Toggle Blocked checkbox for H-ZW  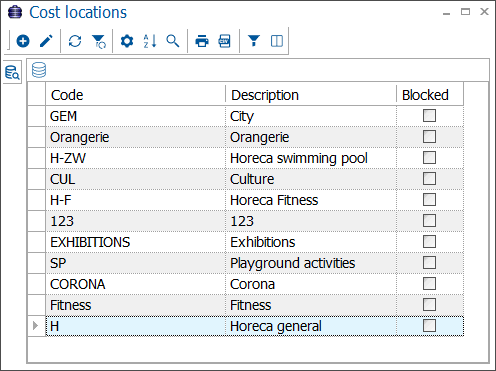[429, 158]
